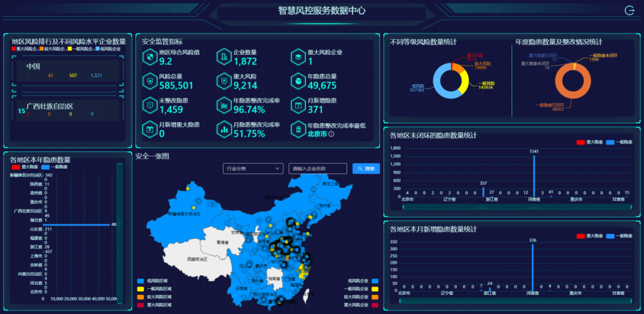Click the zoom slider under 各地区本月新增隐患数量统计
This screenshot has width=644, height=314.
tap(515, 301)
